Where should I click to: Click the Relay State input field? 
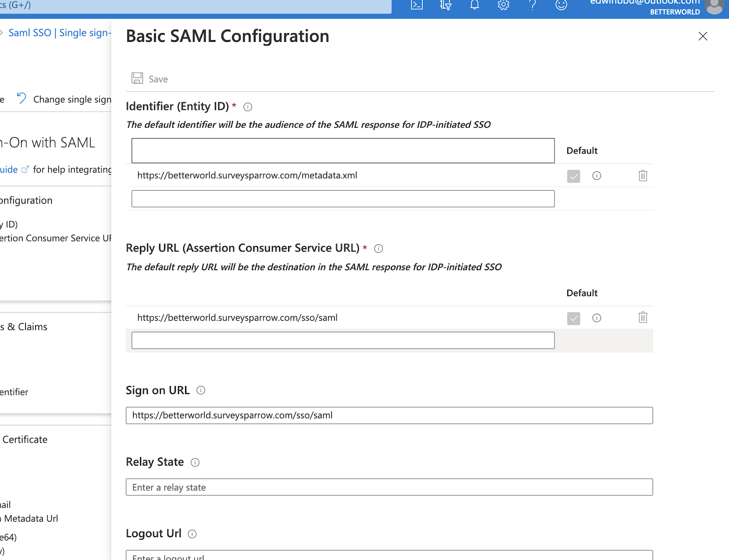coord(389,487)
